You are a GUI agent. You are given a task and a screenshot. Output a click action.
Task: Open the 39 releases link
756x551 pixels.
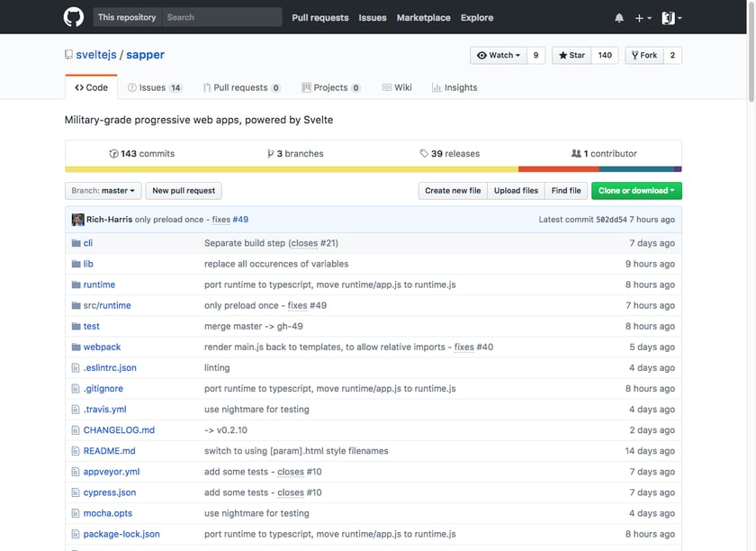(x=450, y=153)
